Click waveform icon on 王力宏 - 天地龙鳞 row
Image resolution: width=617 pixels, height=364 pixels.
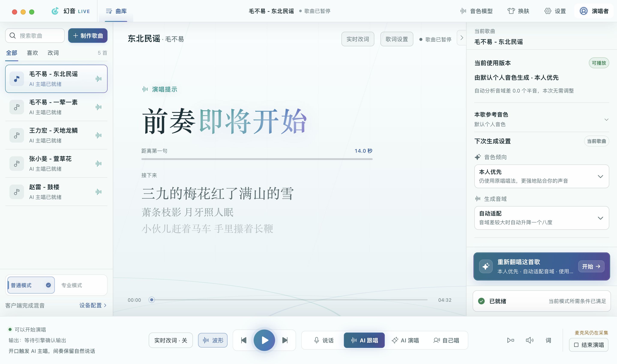tap(98, 135)
